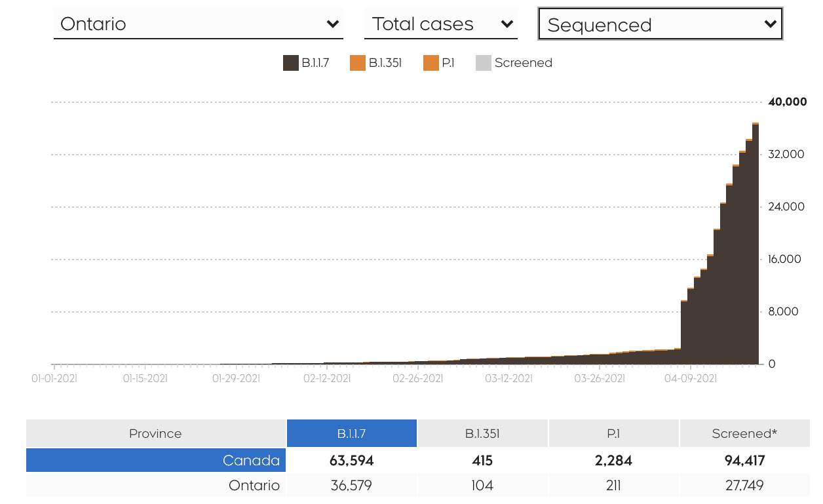Click the Screened legend label
Viewport: 823px width, 504px height.
pyautogui.click(x=524, y=63)
